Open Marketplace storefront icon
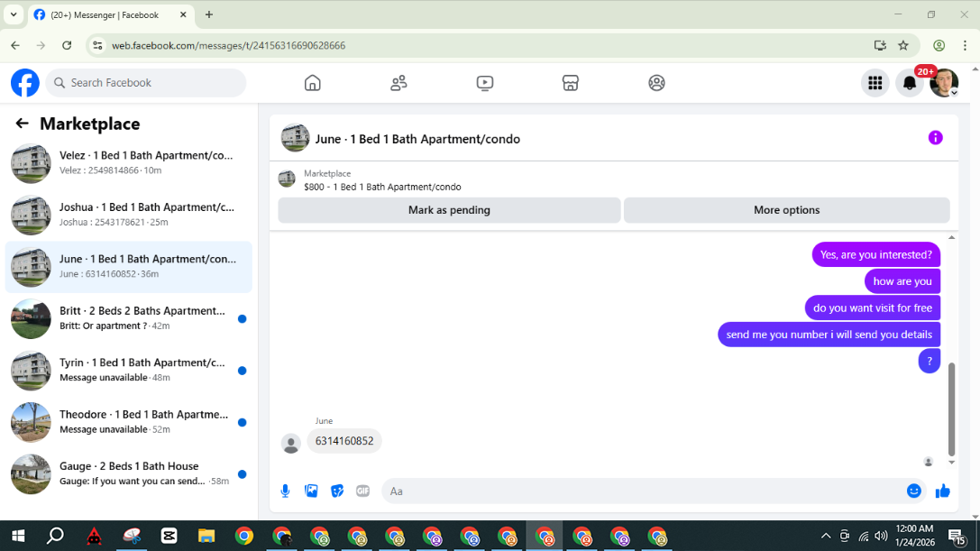Viewport: 980px width, 551px height. (x=571, y=83)
